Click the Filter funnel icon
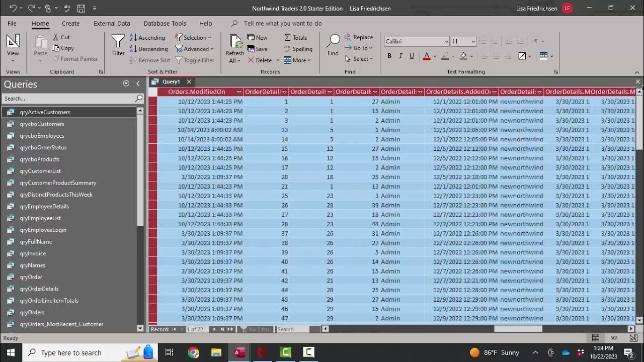Screen dimensions: 644x362 (x=118, y=41)
